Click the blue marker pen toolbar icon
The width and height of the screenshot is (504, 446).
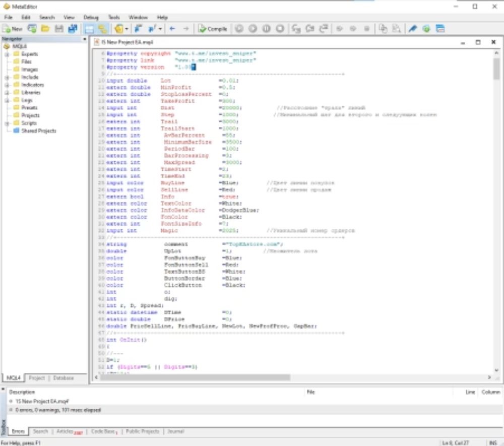(413, 29)
